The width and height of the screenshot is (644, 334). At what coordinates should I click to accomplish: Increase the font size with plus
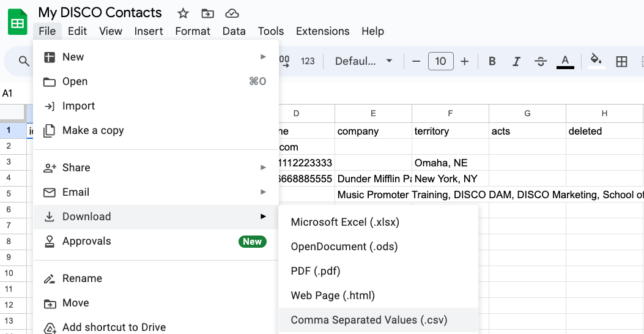(x=465, y=61)
